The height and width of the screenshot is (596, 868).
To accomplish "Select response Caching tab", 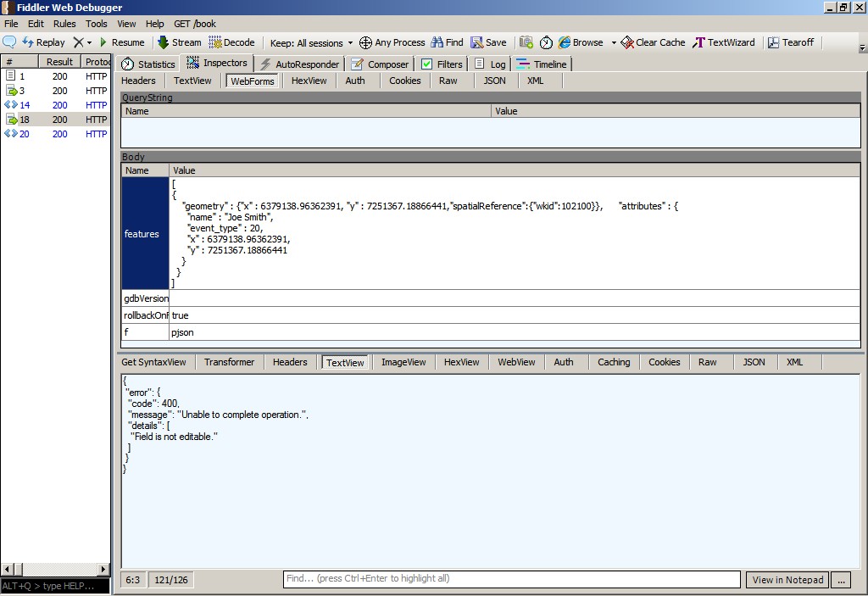I will pyautogui.click(x=614, y=362).
